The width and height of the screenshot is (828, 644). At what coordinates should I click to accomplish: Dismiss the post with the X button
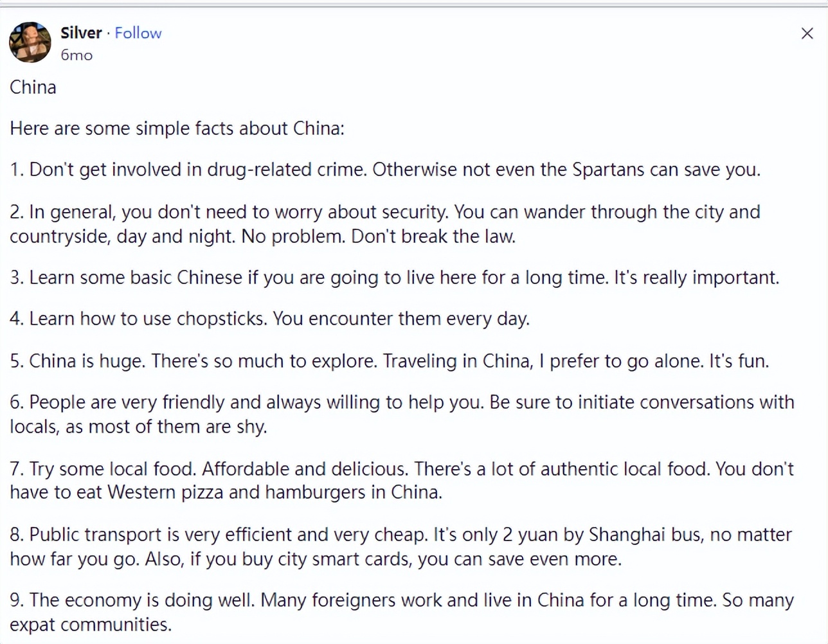pos(807,33)
